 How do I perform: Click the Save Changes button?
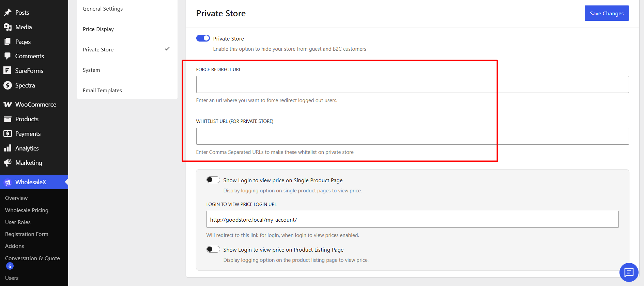tap(607, 13)
